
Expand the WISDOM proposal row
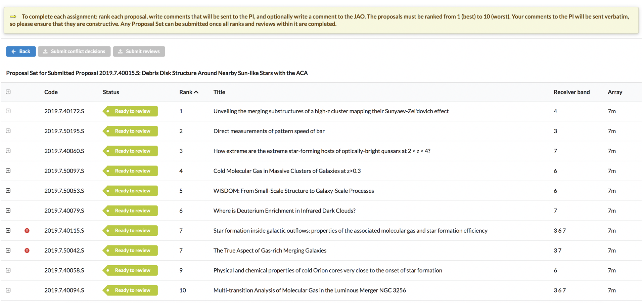click(x=8, y=191)
